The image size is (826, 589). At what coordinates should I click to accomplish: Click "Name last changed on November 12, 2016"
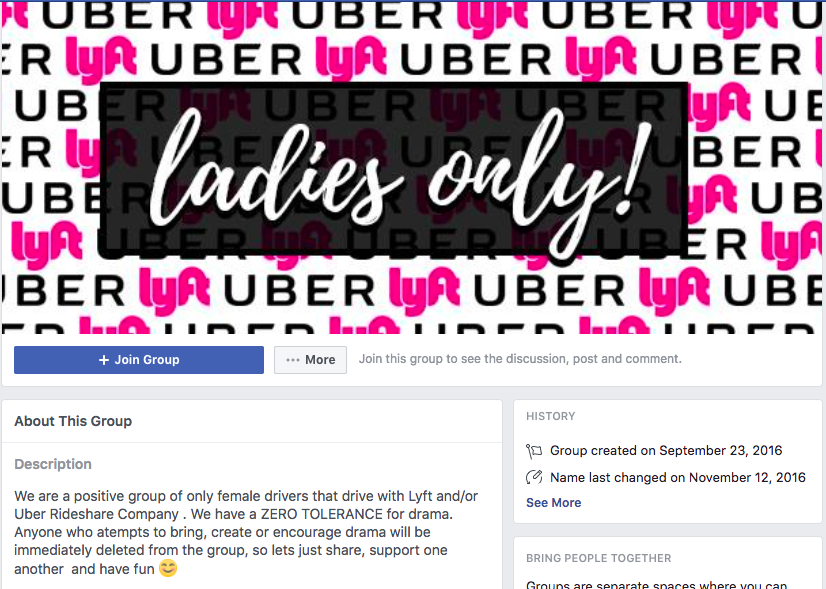coord(678,477)
